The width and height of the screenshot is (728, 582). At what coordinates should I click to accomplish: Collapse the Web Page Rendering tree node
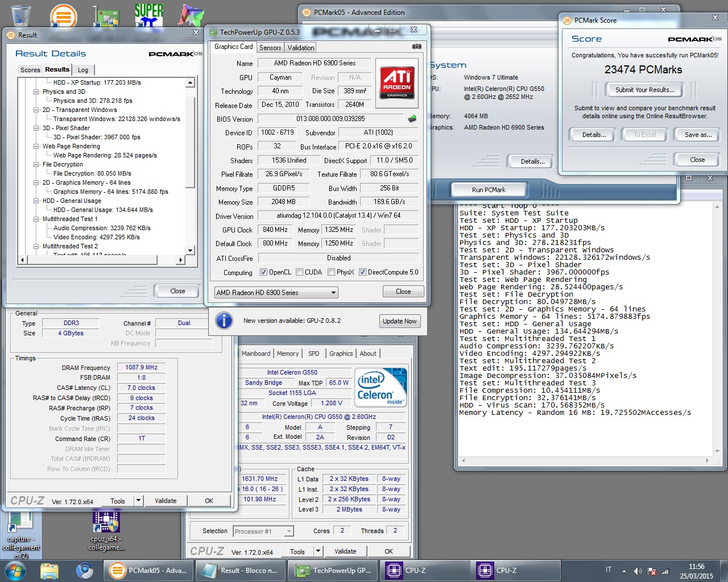[x=36, y=146]
